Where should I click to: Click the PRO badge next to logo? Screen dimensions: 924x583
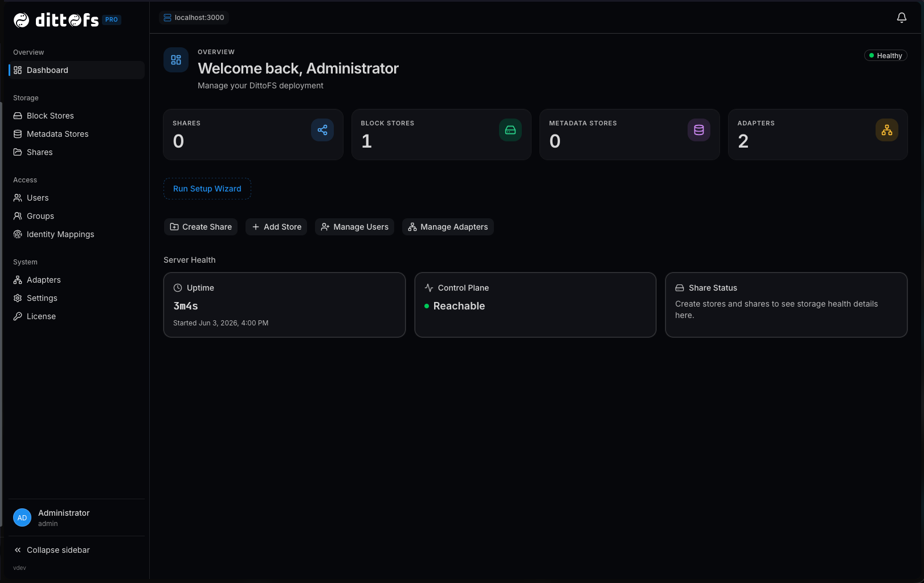click(112, 19)
